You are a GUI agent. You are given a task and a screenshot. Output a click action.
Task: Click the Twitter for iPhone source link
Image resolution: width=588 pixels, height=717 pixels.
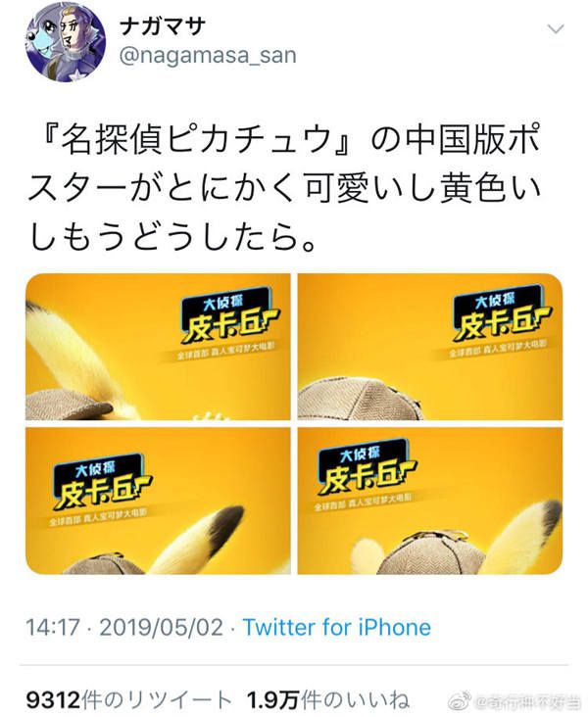[x=337, y=627]
